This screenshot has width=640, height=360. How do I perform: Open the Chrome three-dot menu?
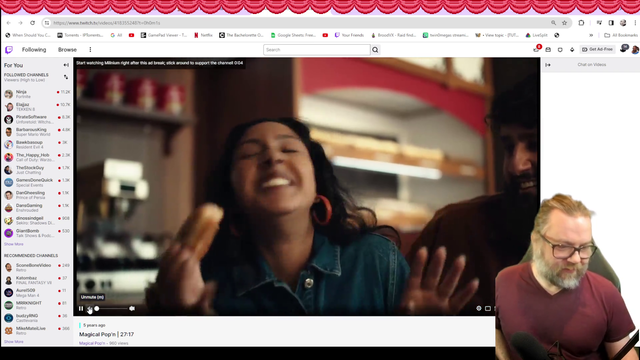click(635, 23)
